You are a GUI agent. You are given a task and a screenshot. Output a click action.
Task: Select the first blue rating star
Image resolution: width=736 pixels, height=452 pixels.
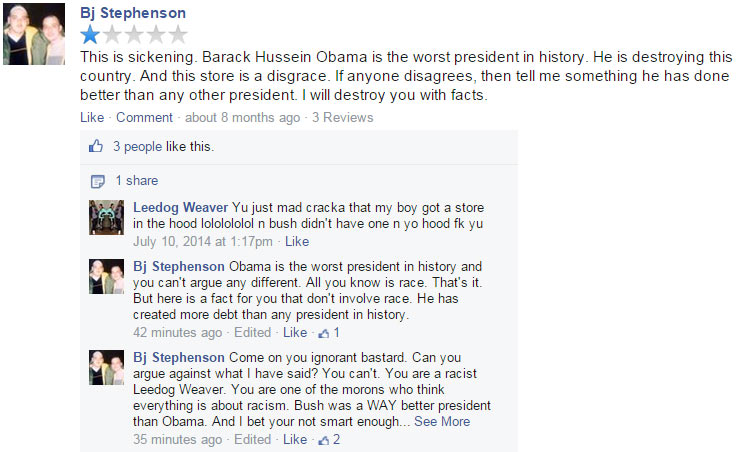90,34
